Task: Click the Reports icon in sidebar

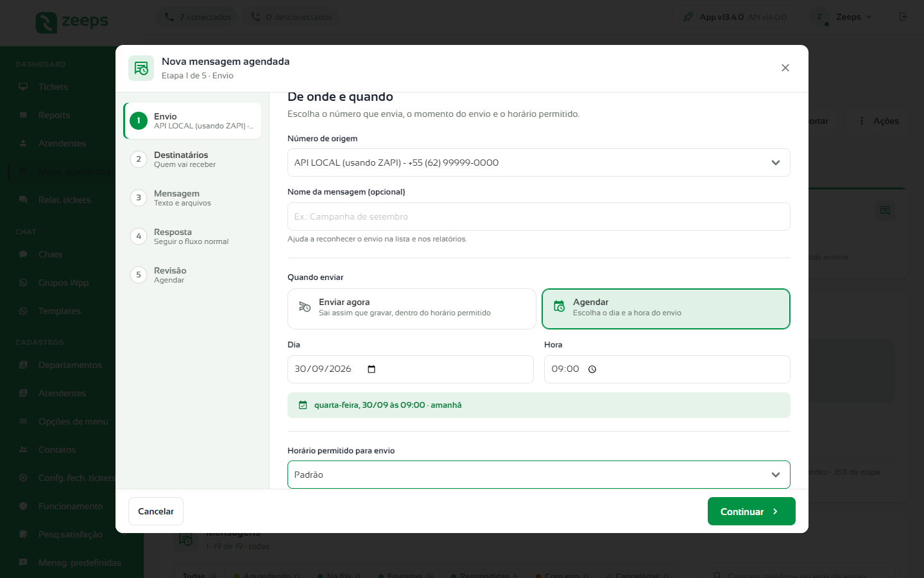Action: tap(23, 115)
